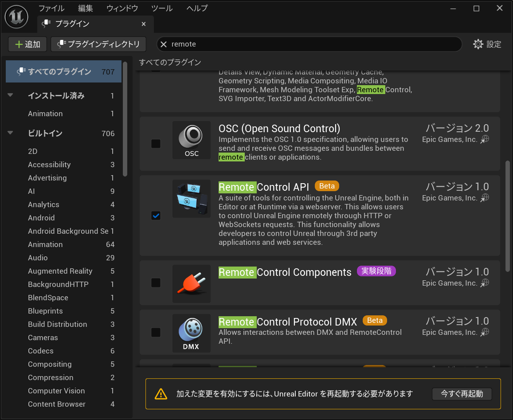Open the ウィンドウ menu

(x=122, y=8)
